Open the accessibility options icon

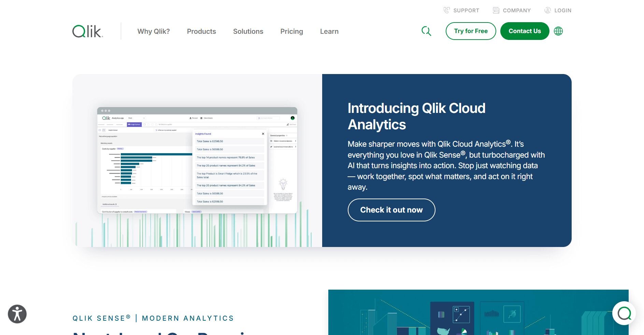coord(17,314)
